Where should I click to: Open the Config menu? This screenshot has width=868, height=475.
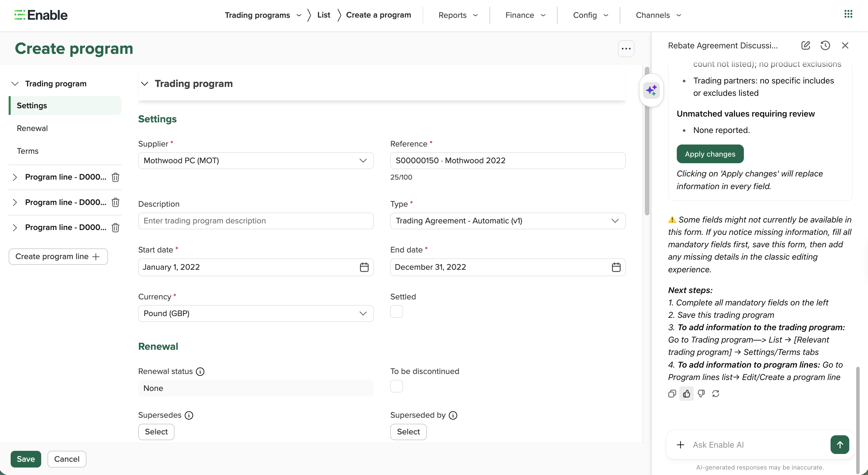(590, 15)
